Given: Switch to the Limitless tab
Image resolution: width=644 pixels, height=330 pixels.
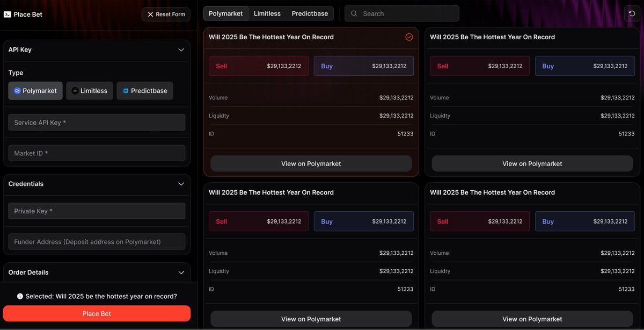Looking at the screenshot, I should click(x=267, y=13).
